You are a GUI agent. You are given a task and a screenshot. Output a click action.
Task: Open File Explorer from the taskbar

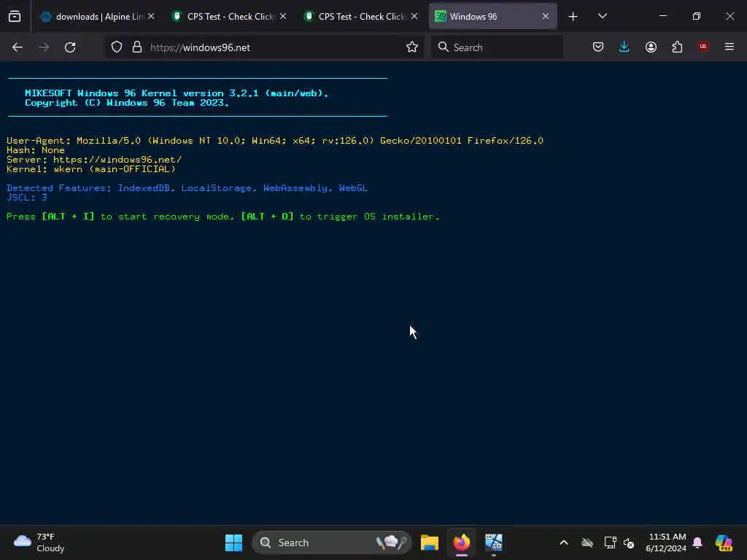pos(429,542)
